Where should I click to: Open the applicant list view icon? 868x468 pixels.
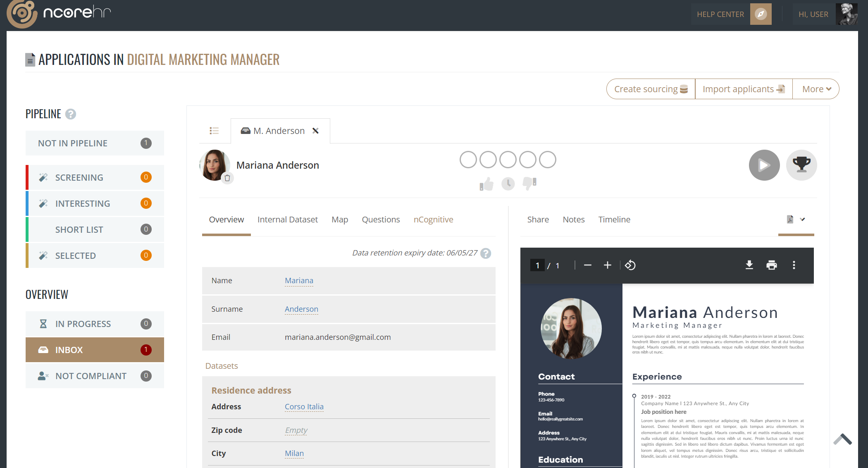(x=215, y=130)
